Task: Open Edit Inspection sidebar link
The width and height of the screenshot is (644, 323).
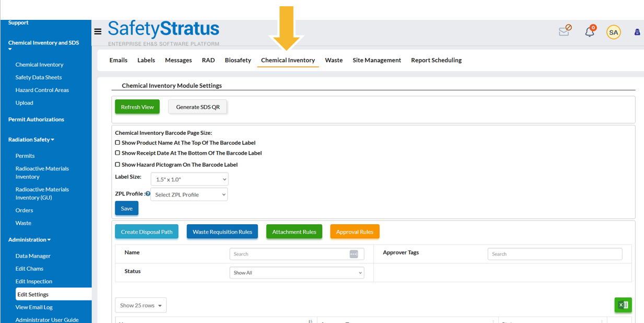Action: 34,281
